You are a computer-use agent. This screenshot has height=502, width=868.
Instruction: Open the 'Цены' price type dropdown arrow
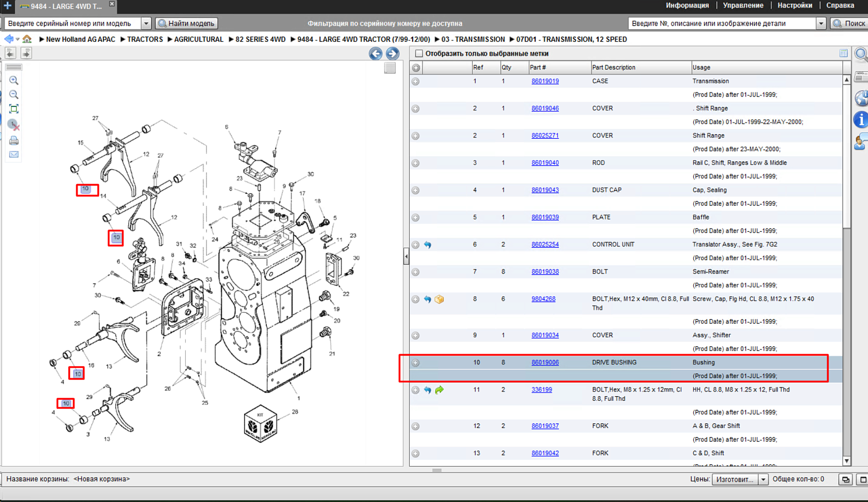763,479
